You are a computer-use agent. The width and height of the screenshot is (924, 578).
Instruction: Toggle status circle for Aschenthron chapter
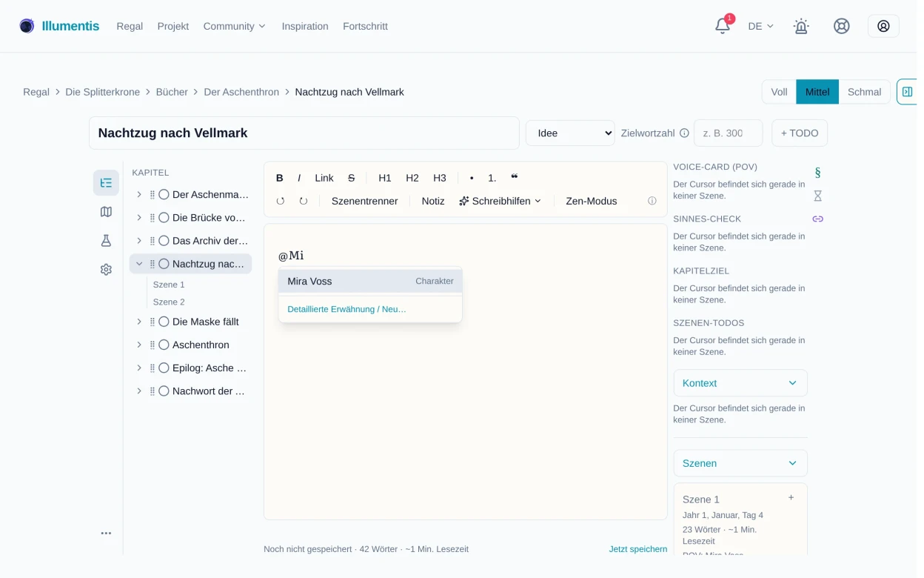point(164,345)
